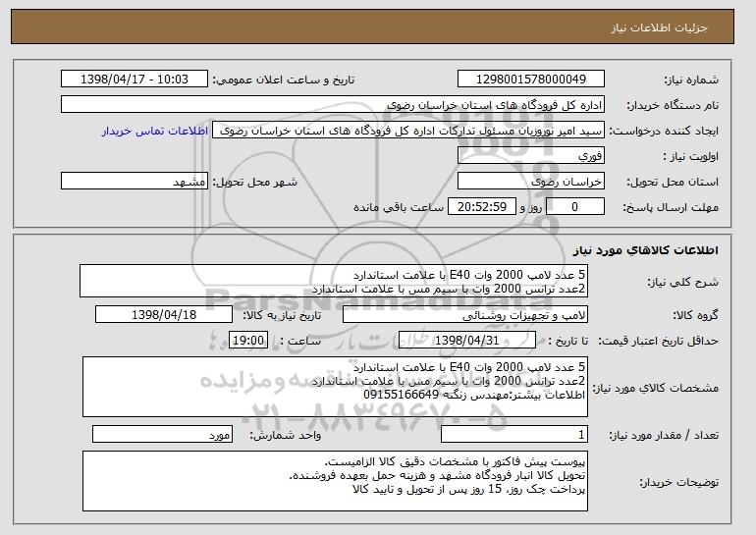Viewport: 756px width, 535px height.
Task: Click the استان محل تحویل field خراسان رضوی
Action: pyautogui.click(x=531, y=182)
